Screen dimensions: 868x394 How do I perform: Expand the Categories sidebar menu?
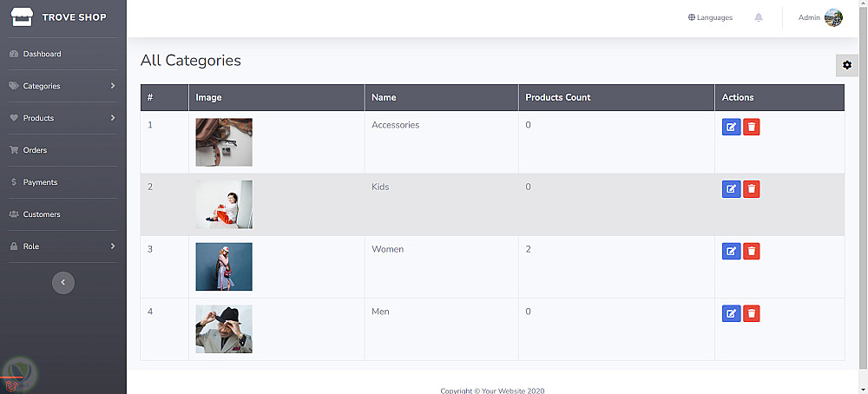tap(61, 86)
